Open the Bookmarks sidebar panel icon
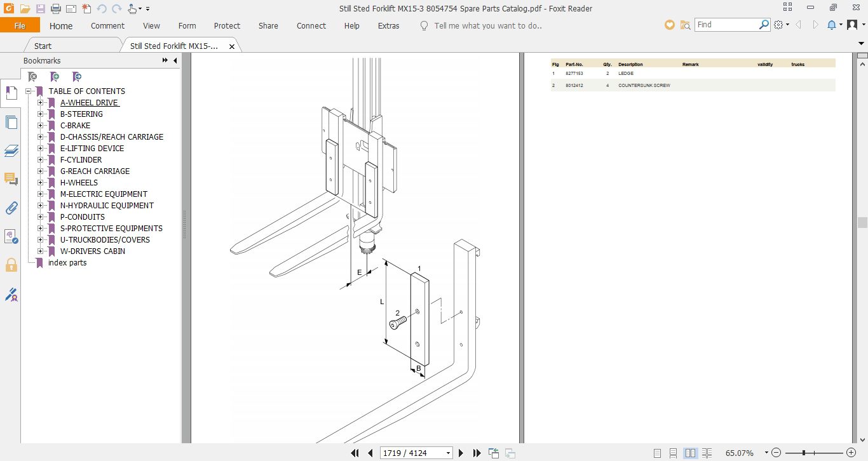868x461 pixels. click(x=11, y=93)
